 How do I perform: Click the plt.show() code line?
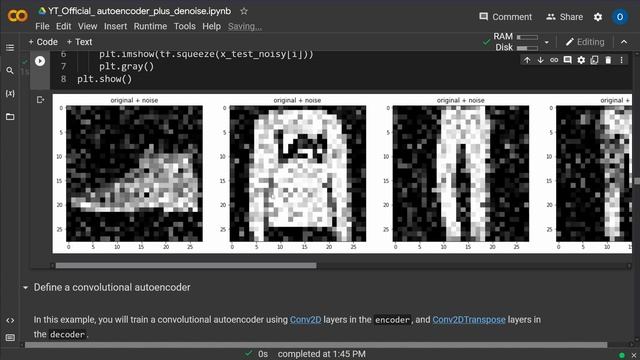tap(105, 79)
